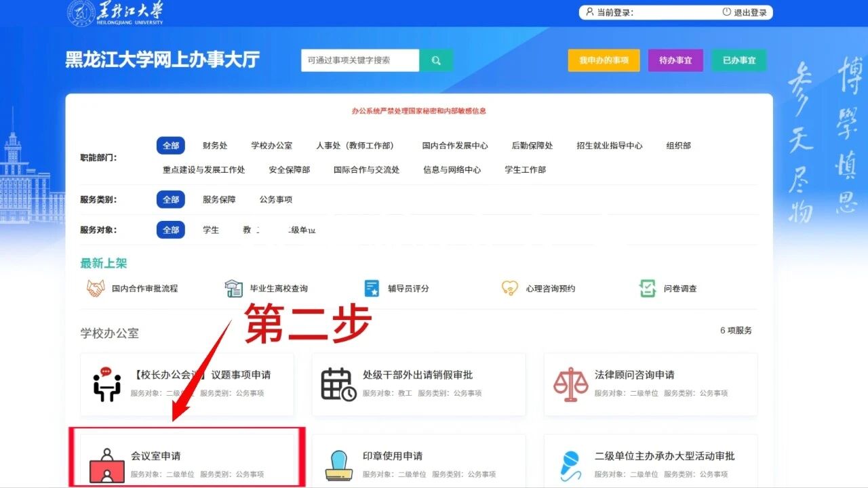Click inside the keyword search input box
Screen dimensions: 868x488
359,60
